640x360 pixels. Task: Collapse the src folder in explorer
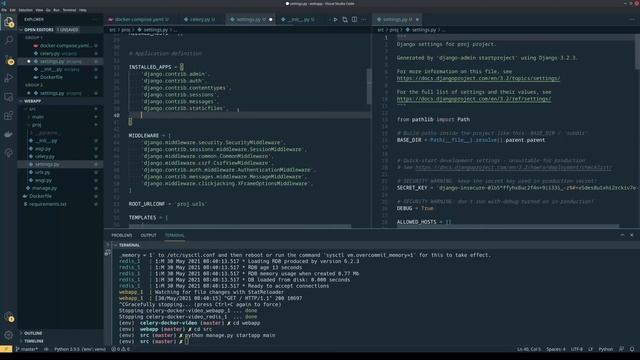tap(60, 109)
